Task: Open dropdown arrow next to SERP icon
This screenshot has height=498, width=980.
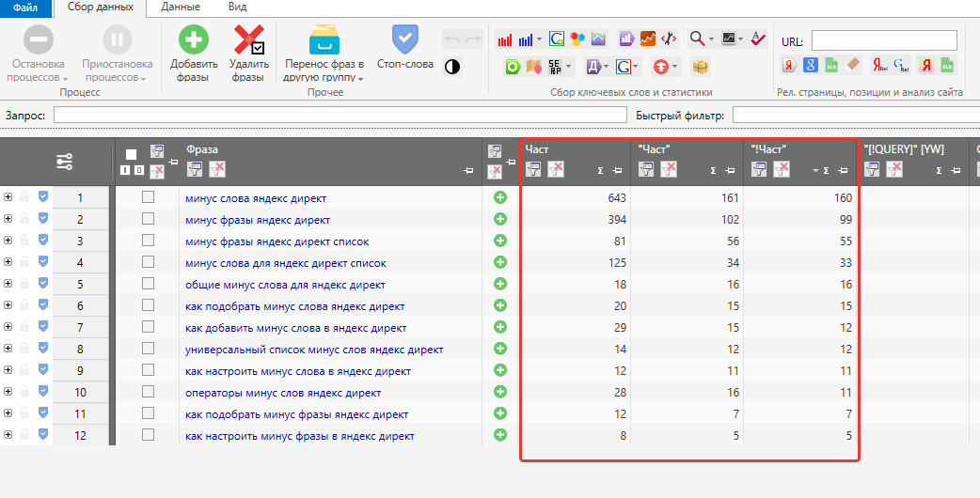Action: (x=568, y=66)
